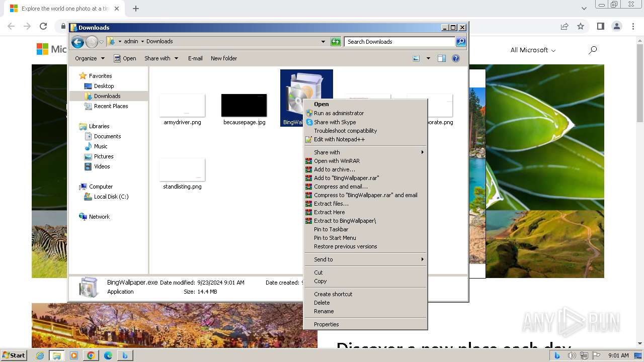The width and height of the screenshot is (644, 362).
Task: Select Recent Places in sidebar
Action: click(111, 106)
